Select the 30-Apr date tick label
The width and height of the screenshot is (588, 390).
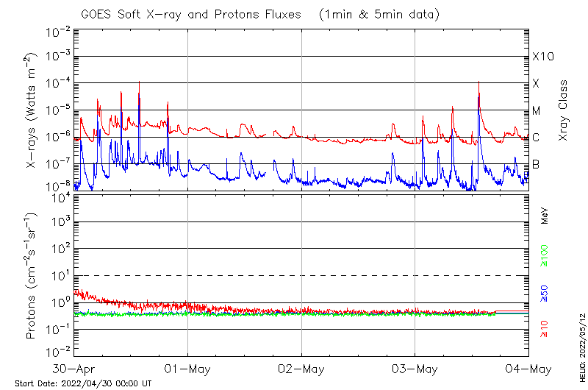74,369
